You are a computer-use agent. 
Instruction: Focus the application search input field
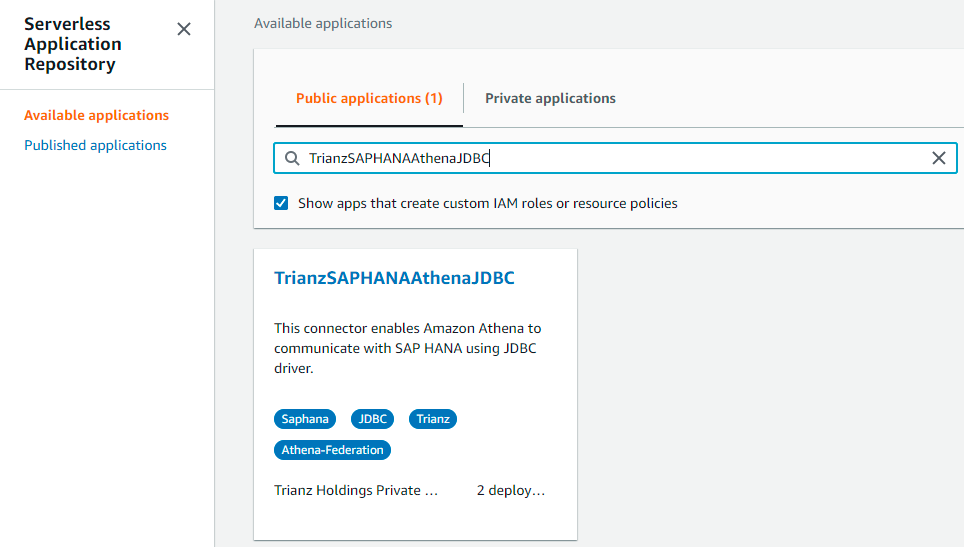(615, 158)
